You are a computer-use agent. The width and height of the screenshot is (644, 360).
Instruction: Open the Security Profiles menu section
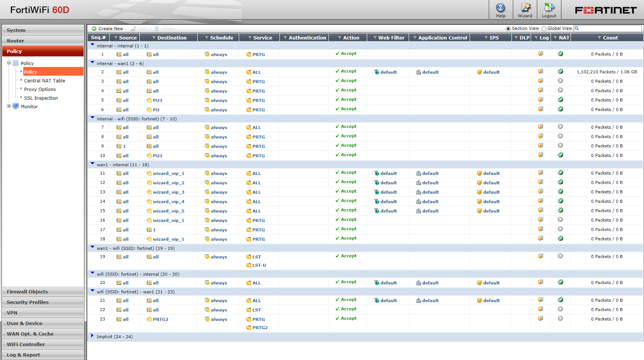pyautogui.click(x=43, y=302)
